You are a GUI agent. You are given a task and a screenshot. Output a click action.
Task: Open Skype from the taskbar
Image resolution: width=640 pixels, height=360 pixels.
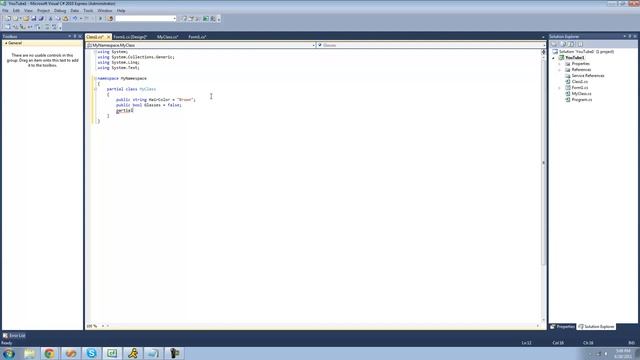91,353
